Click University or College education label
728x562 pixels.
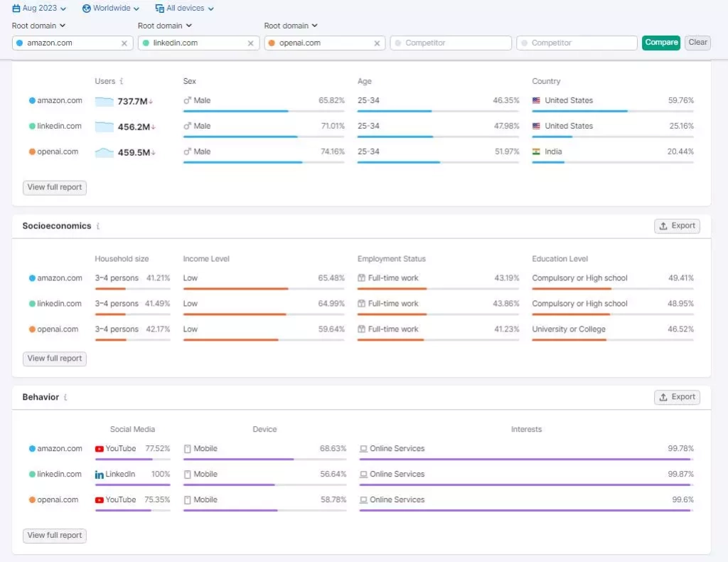pyautogui.click(x=569, y=329)
